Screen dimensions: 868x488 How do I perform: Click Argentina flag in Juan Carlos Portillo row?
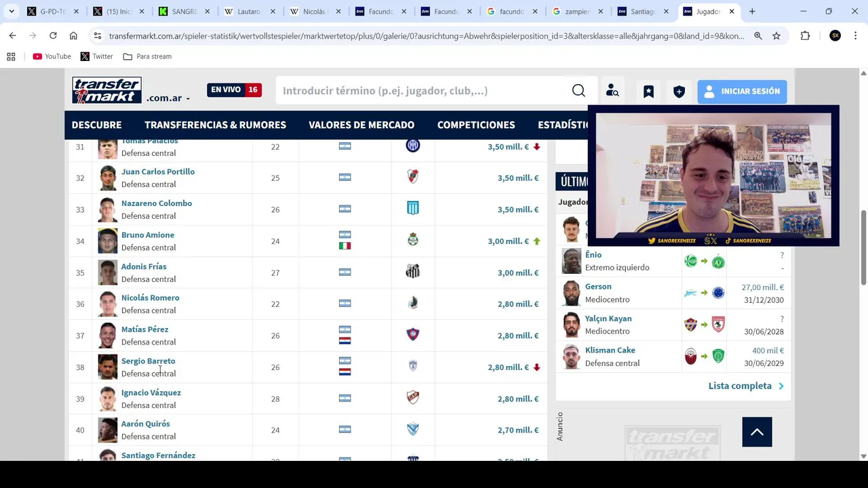344,178
